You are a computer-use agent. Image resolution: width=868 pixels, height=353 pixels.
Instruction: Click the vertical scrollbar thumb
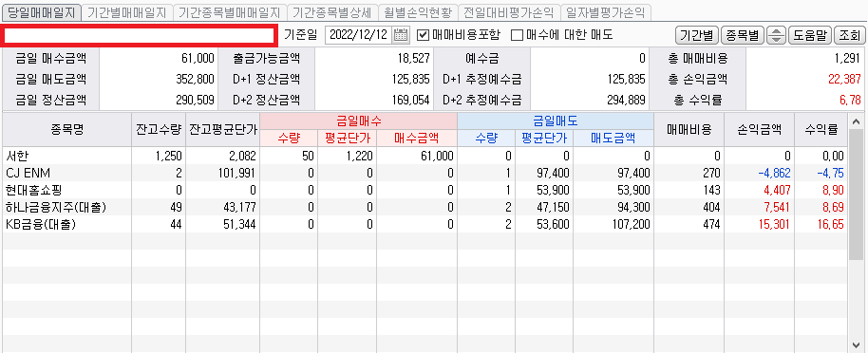click(856, 195)
